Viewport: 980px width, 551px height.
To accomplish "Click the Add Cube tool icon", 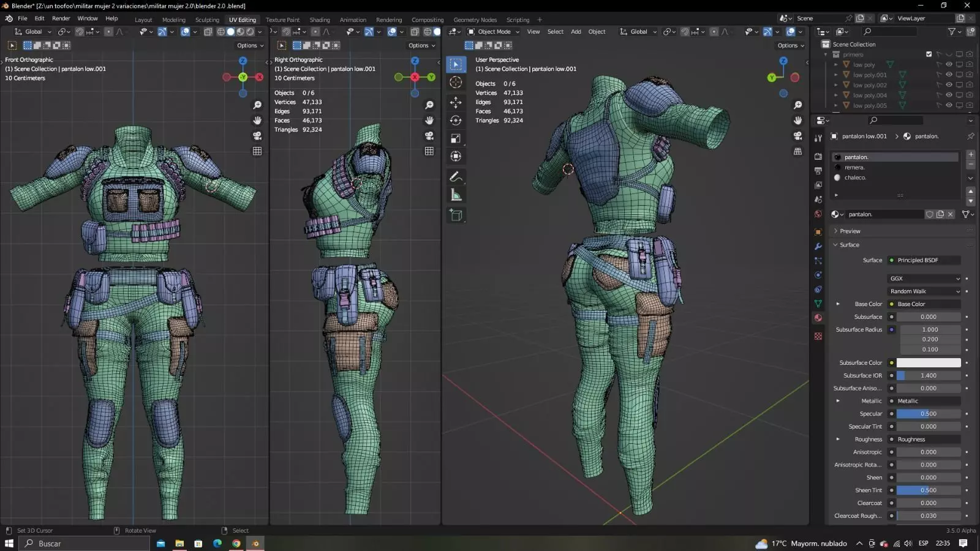I will pos(456,215).
